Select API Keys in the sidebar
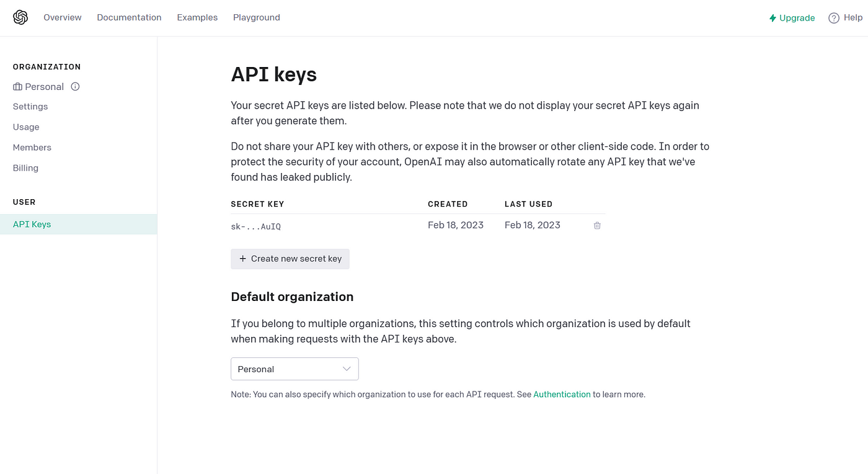Screen dimensions: 868x474 point(78,225)
